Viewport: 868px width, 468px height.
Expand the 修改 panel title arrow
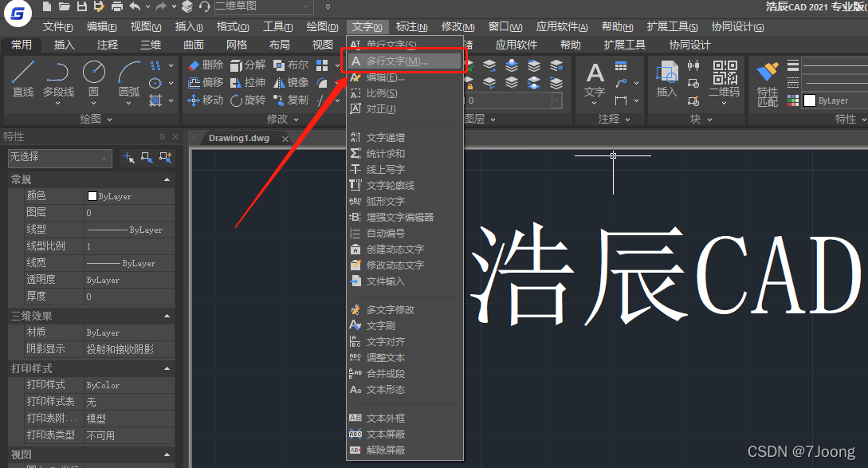pos(297,119)
